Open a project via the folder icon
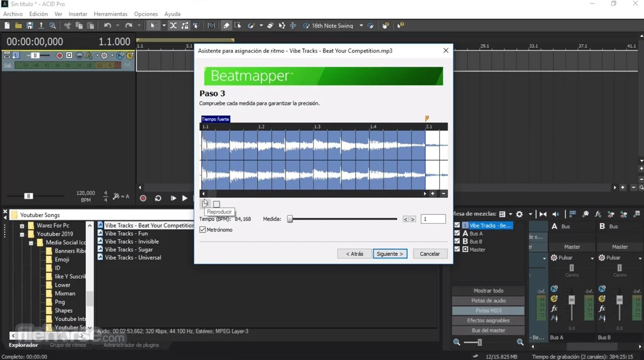This screenshot has height=360, width=644. (x=18, y=26)
